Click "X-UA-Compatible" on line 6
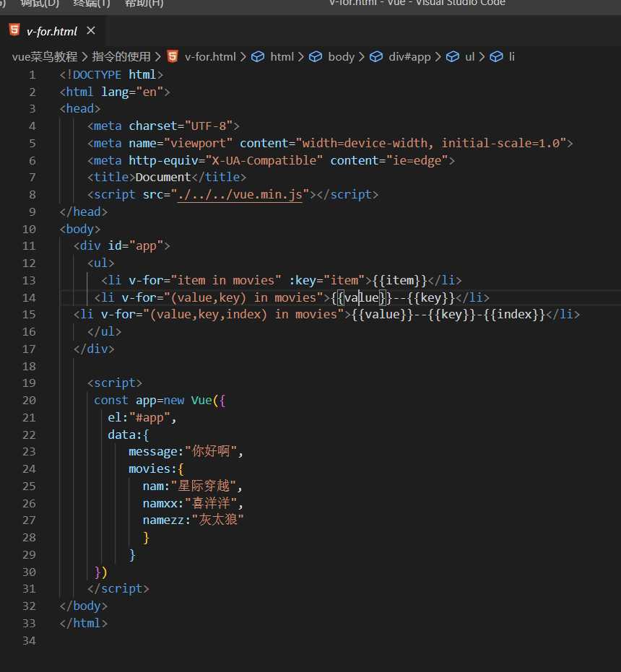Viewport: 621px width, 672px height. tap(264, 160)
